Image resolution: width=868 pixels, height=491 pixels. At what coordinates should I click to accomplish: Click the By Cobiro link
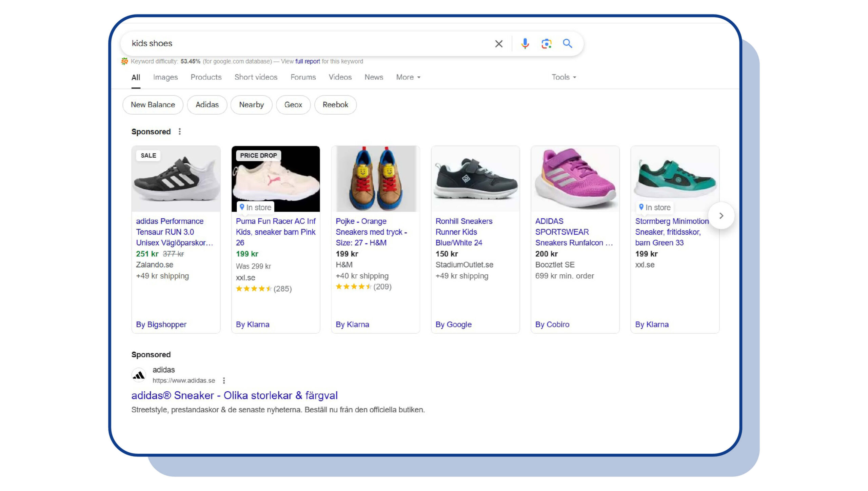tap(552, 325)
